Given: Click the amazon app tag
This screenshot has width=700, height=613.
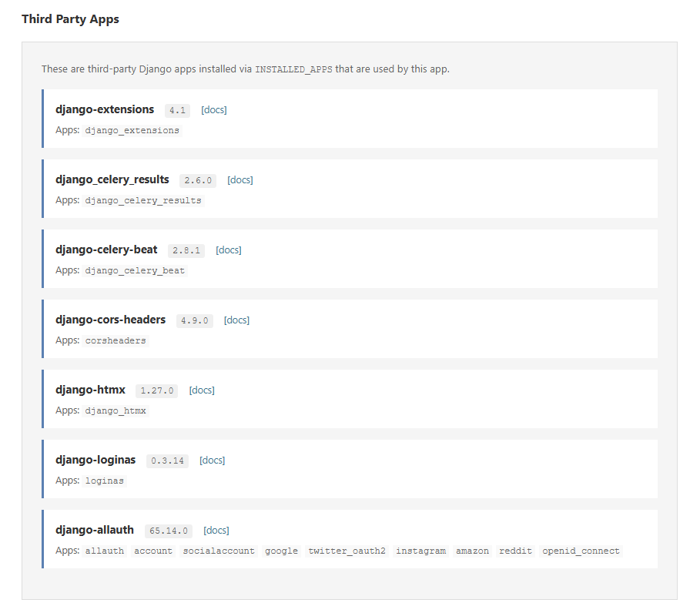Looking at the screenshot, I should 472,551.
